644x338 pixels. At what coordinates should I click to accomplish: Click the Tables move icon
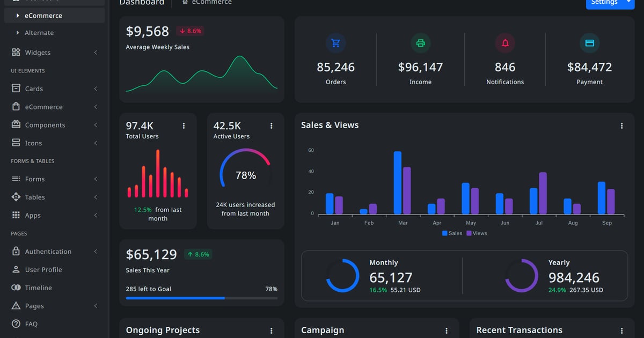coord(16,197)
